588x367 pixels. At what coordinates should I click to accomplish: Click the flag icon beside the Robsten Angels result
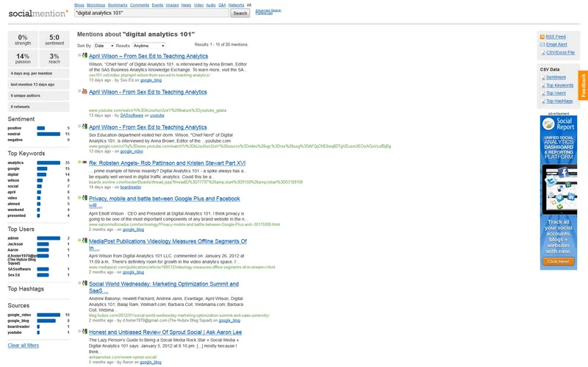85,163
